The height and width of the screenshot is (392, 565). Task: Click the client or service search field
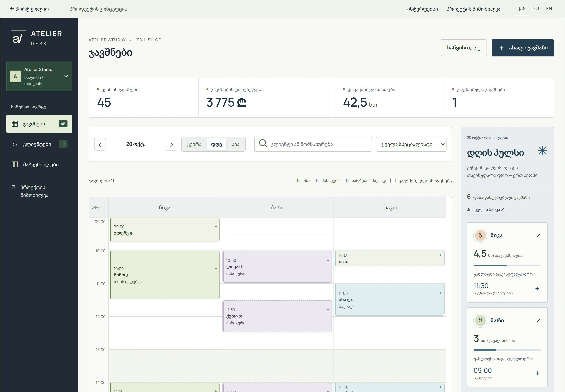[x=313, y=144]
